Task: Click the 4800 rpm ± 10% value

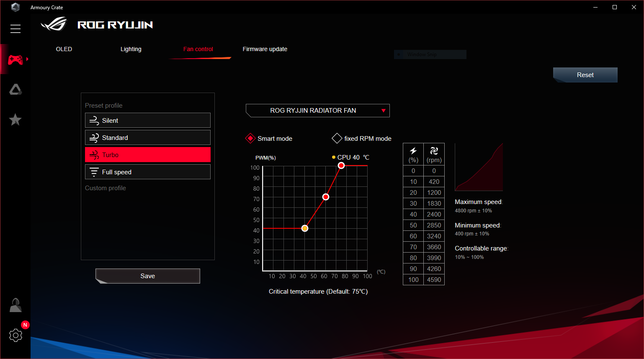Action: click(474, 211)
